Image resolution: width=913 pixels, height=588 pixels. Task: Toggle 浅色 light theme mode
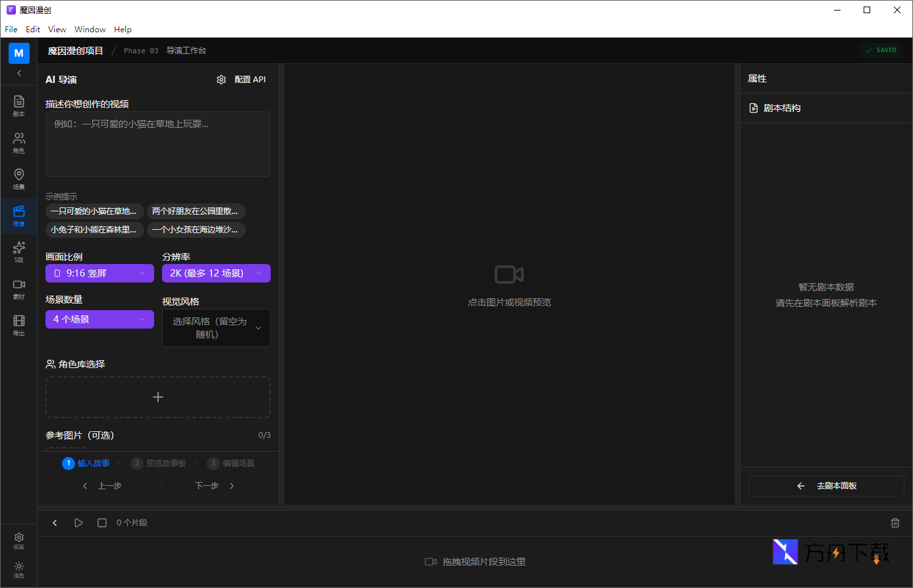(x=18, y=570)
